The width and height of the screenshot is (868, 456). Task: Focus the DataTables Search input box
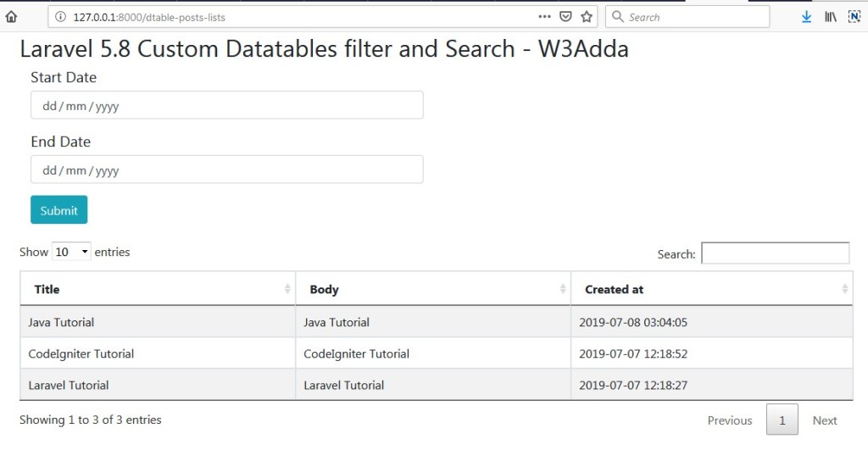[x=775, y=253]
